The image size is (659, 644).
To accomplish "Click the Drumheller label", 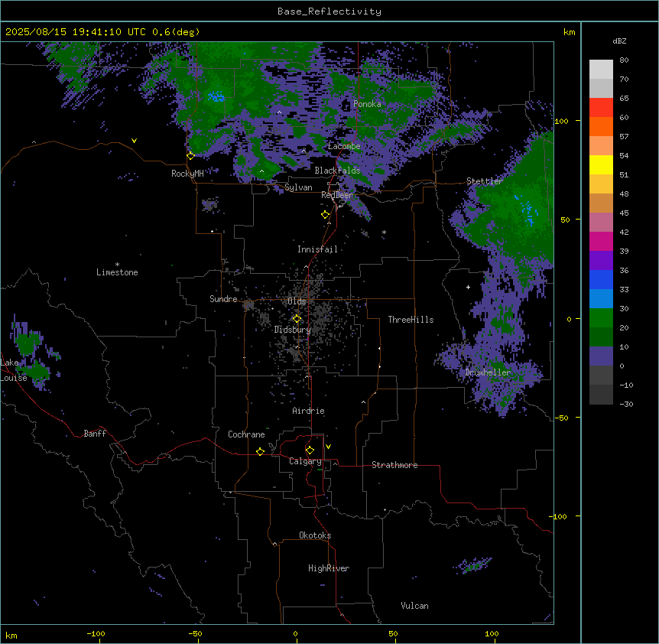I will pyautogui.click(x=488, y=372).
